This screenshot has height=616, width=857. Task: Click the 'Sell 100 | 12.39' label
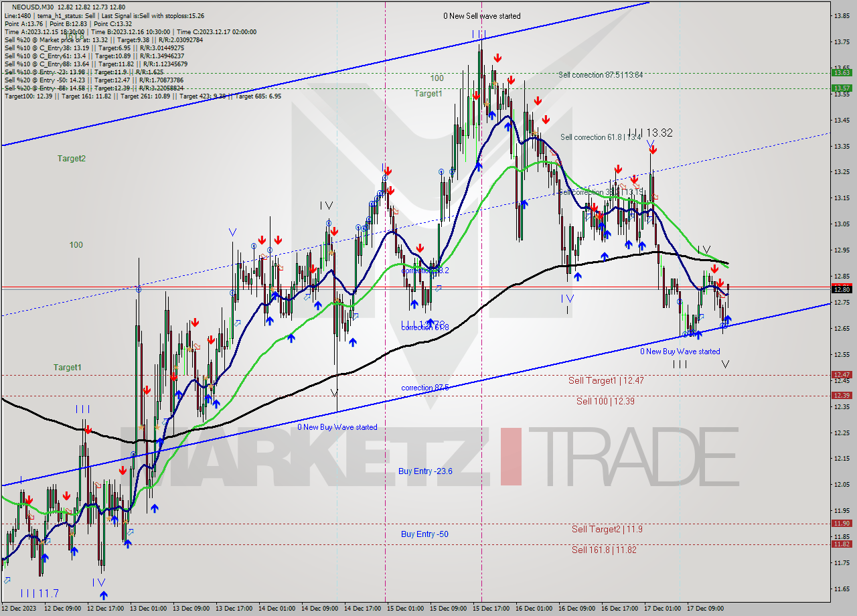pyautogui.click(x=605, y=401)
